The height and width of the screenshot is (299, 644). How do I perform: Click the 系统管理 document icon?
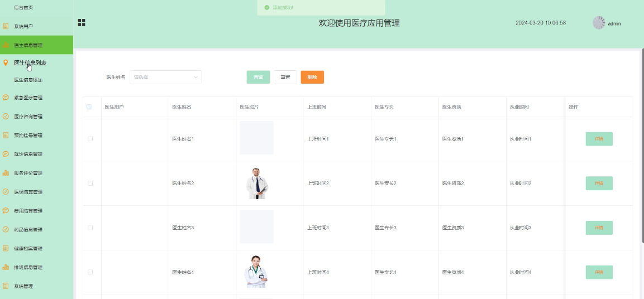[6, 286]
